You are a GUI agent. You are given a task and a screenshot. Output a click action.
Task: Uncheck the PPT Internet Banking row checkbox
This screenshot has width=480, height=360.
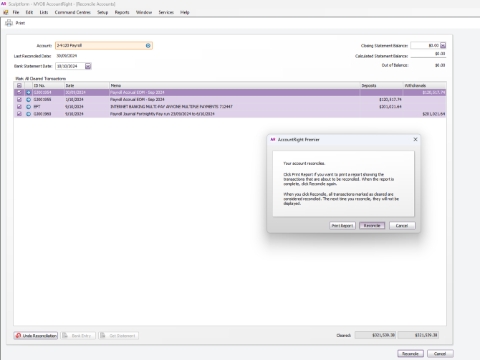click(19, 107)
